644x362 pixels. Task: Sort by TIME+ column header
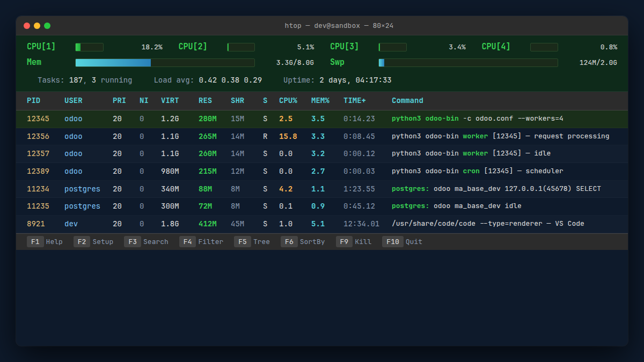pyautogui.click(x=355, y=101)
